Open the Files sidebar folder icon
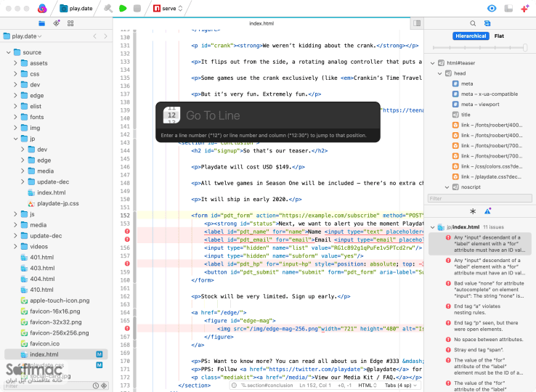Viewport: 536px width, 392px height. (x=41, y=23)
